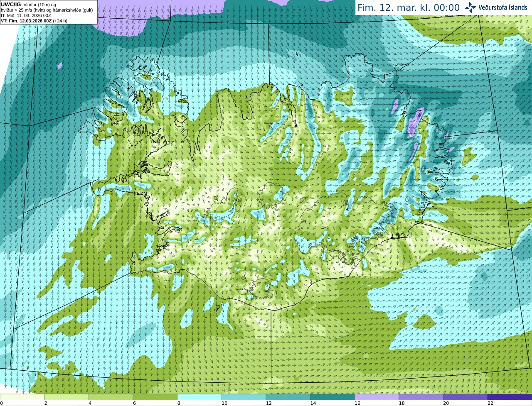This screenshot has width=532, height=406.
Task: Click the scale label 10
Action: coord(224,403)
